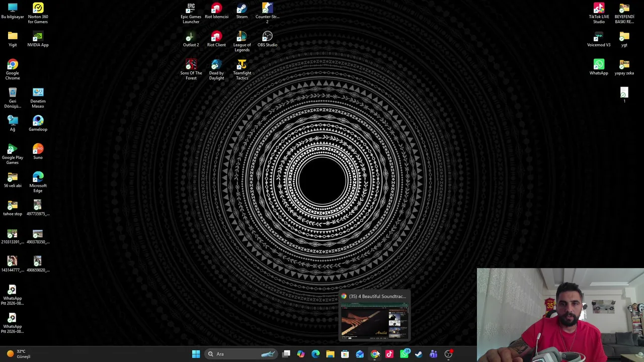Open Microsoft Store from the taskbar
This screenshot has height=362, width=644.
(x=345, y=354)
